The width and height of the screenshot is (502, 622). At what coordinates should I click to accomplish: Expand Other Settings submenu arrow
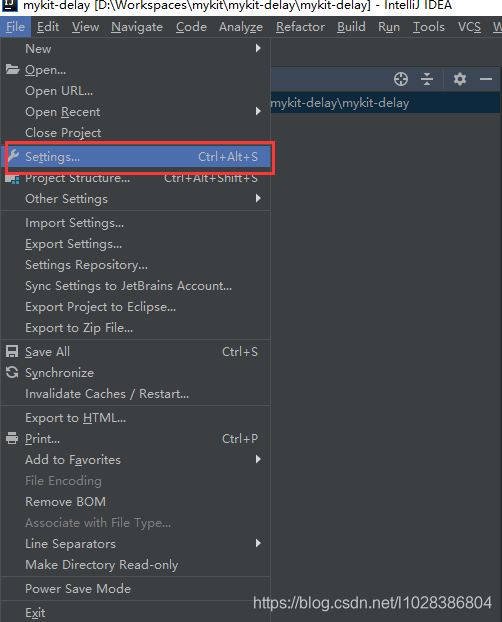tap(258, 198)
